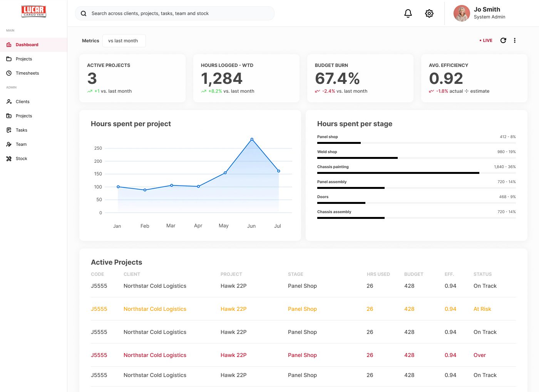The height and width of the screenshot is (392, 539).
Task: Click the CLIENT column header
Action: coord(132,274)
